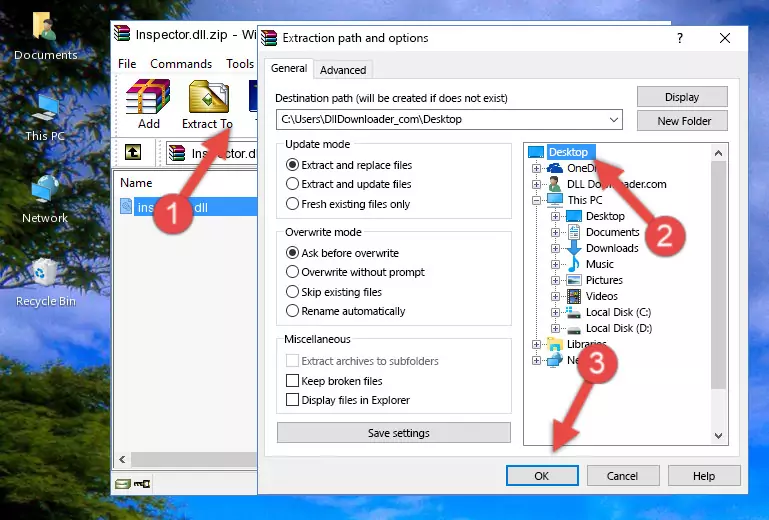Click the DLL Downloader.com user icon in tree
The height and width of the screenshot is (520, 769).
pos(555,184)
